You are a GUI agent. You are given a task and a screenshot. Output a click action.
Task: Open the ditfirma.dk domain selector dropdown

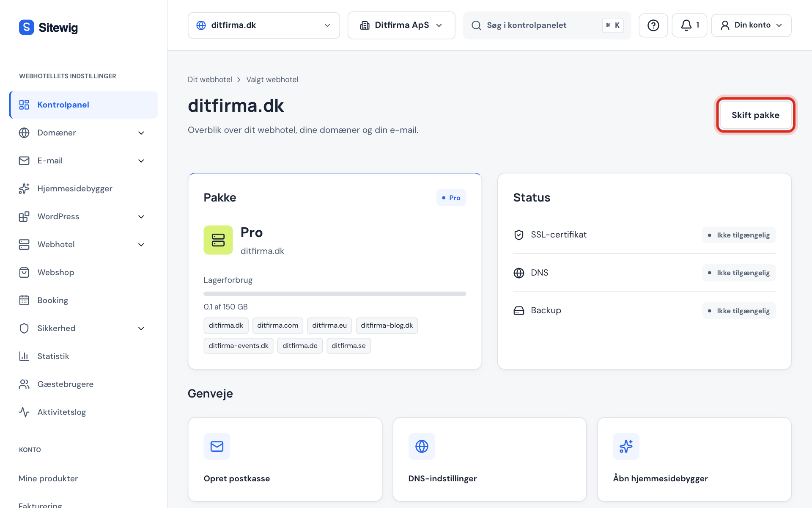[x=263, y=25]
